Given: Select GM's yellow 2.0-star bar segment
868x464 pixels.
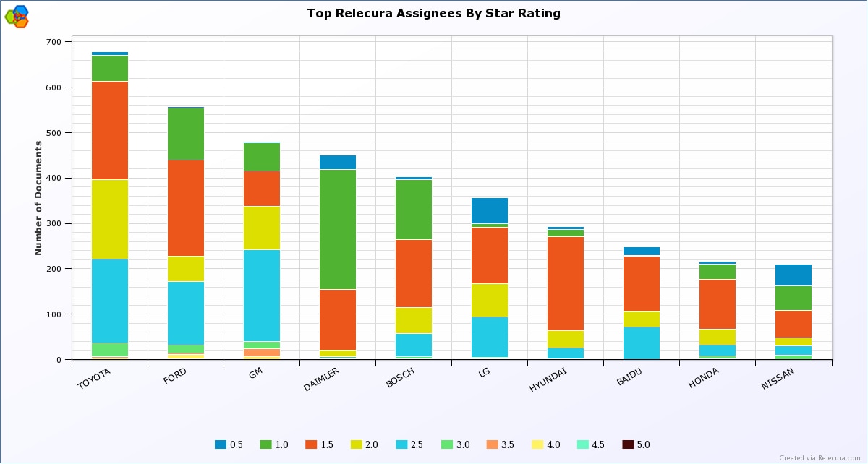Looking at the screenshot, I should (x=262, y=228).
